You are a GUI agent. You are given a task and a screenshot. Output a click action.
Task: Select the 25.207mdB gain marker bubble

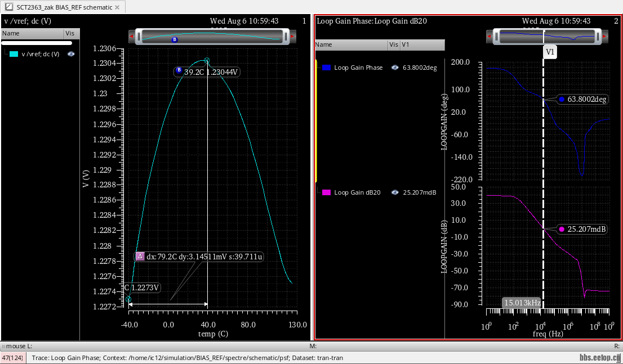click(x=582, y=229)
